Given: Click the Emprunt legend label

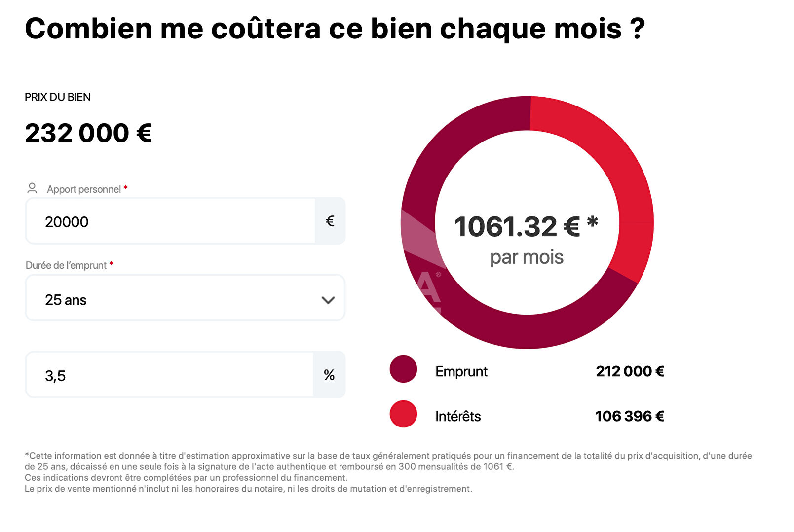Looking at the screenshot, I should point(461,371).
